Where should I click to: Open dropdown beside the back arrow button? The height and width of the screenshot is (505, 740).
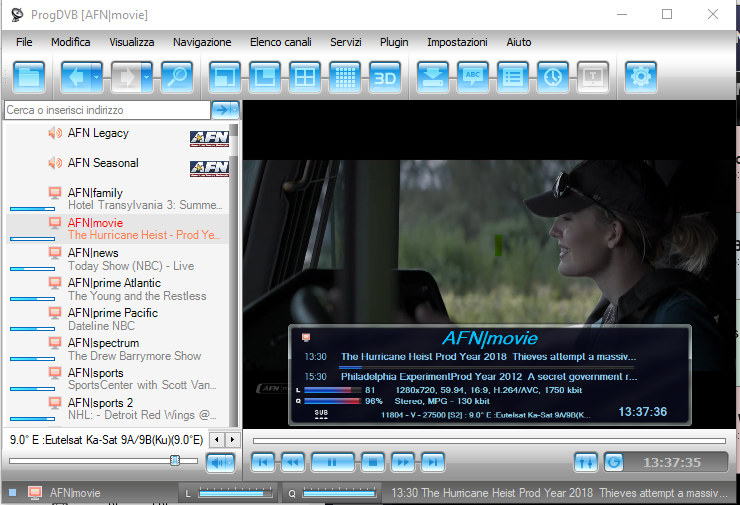(x=97, y=77)
